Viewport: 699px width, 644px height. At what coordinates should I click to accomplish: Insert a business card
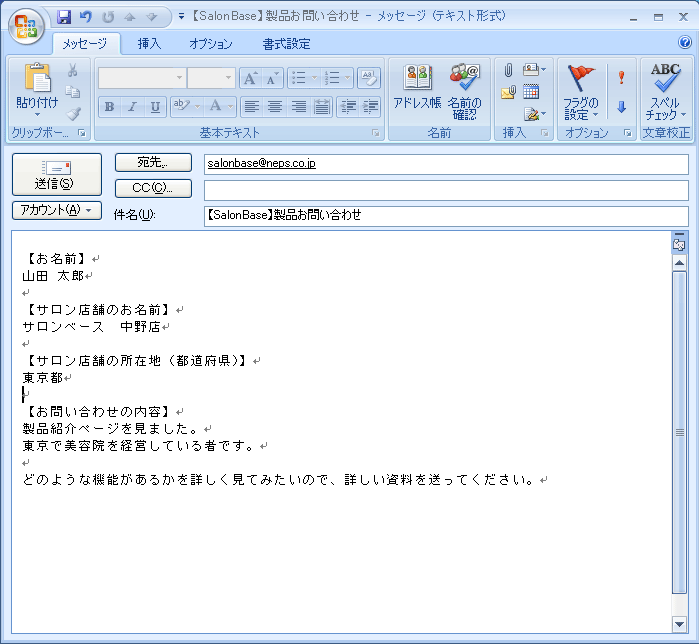pyautogui.click(x=533, y=70)
